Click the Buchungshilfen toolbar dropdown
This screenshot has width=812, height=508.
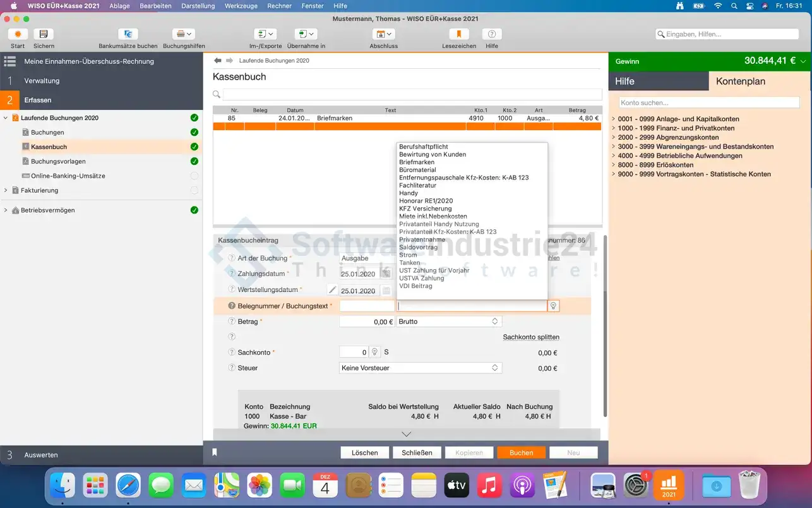coord(184,35)
